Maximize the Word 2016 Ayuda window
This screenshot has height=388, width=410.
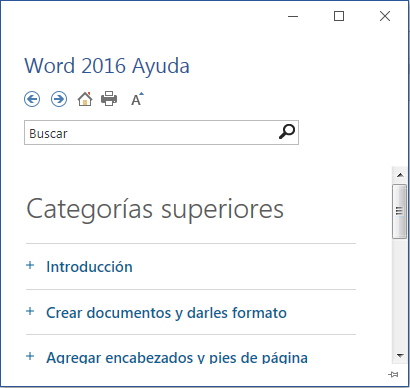[x=339, y=16]
